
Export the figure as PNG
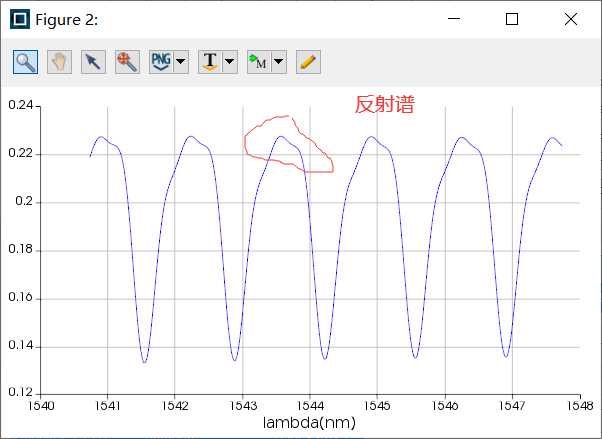161,62
